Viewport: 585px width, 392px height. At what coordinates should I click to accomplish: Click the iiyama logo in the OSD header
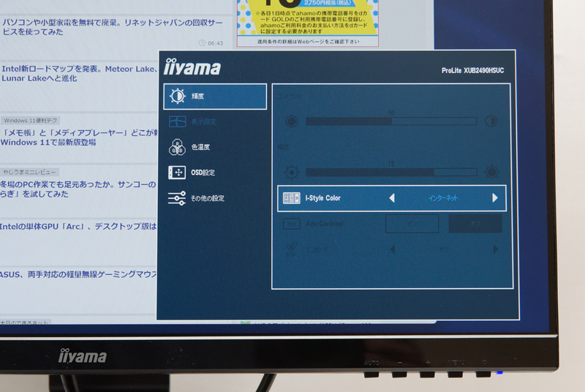pos(192,67)
